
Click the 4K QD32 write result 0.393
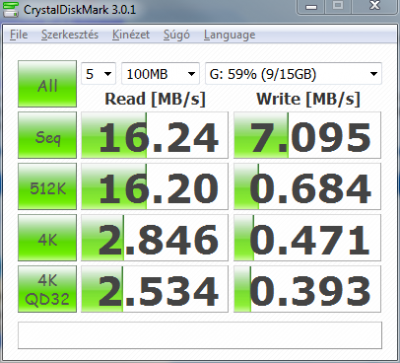tap(307, 289)
